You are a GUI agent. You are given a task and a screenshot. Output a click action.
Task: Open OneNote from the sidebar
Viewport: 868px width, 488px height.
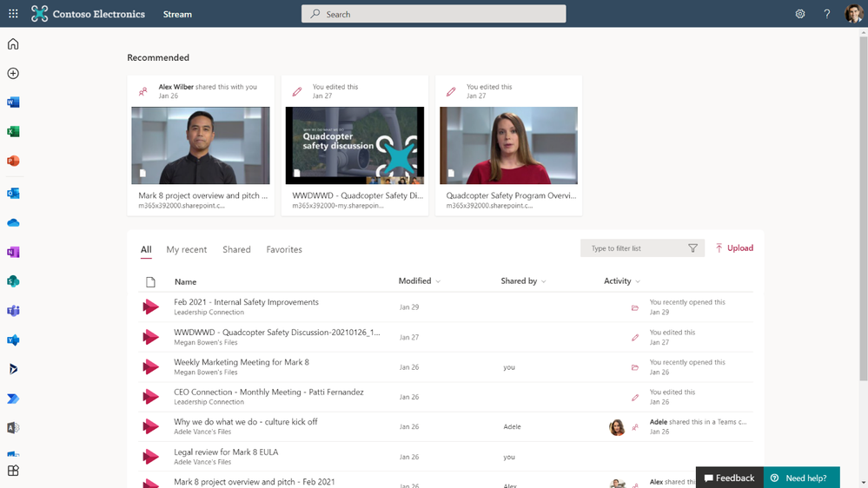[x=13, y=252]
